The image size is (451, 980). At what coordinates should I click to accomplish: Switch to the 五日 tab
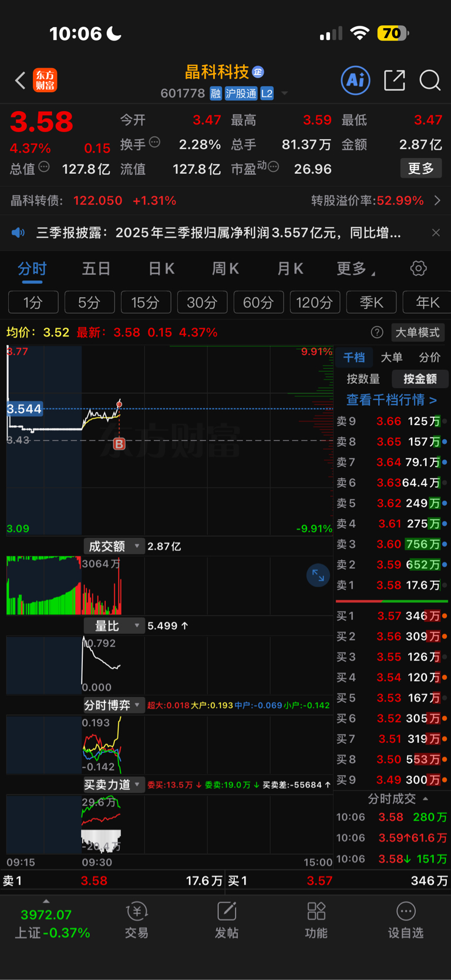(x=96, y=269)
